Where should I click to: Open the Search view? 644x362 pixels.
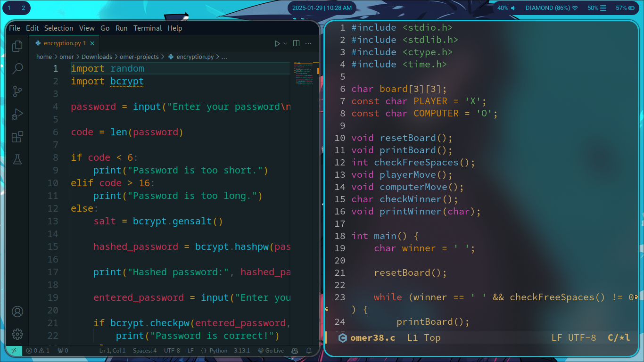coord(17,69)
